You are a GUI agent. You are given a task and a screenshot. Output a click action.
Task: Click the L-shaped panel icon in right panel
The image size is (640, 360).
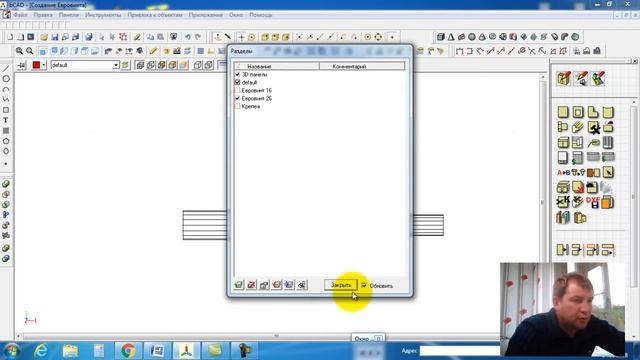click(593, 112)
